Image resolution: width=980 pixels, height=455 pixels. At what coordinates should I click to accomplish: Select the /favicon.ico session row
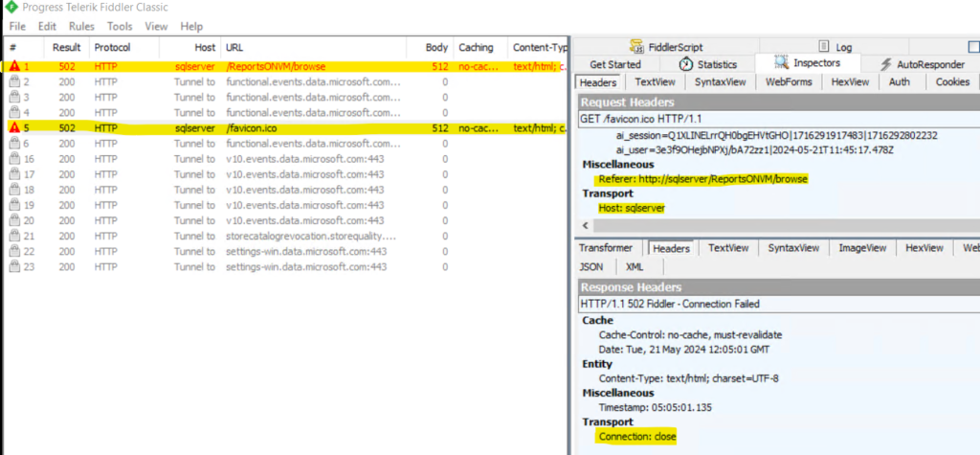[x=286, y=127]
